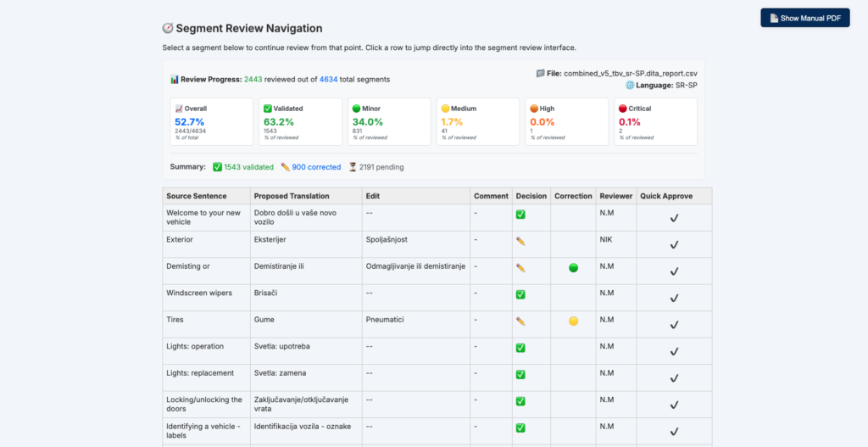
Task: Click quick approve checkmark for Windscreen wipers row
Action: 674,299
